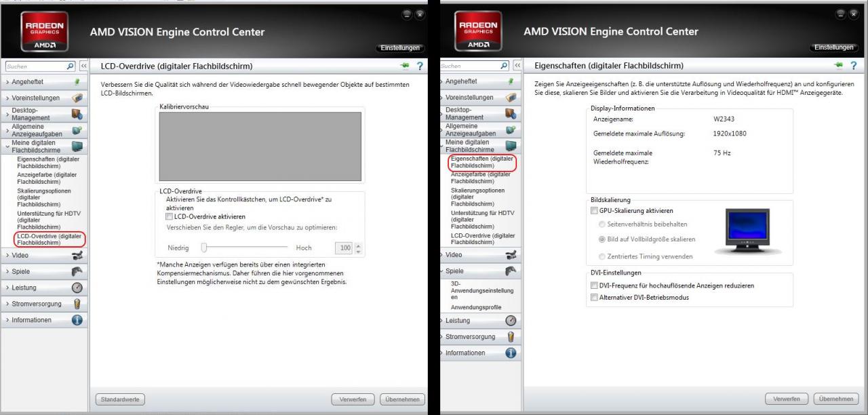Open Skalierungsoptionen in left window sidebar
The width and height of the screenshot is (868, 415).
pyautogui.click(x=44, y=197)
